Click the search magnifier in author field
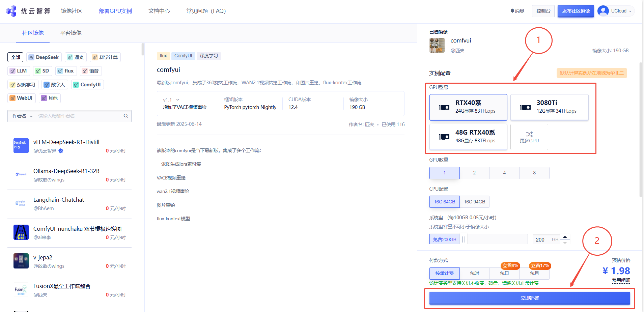 (126, 116)
